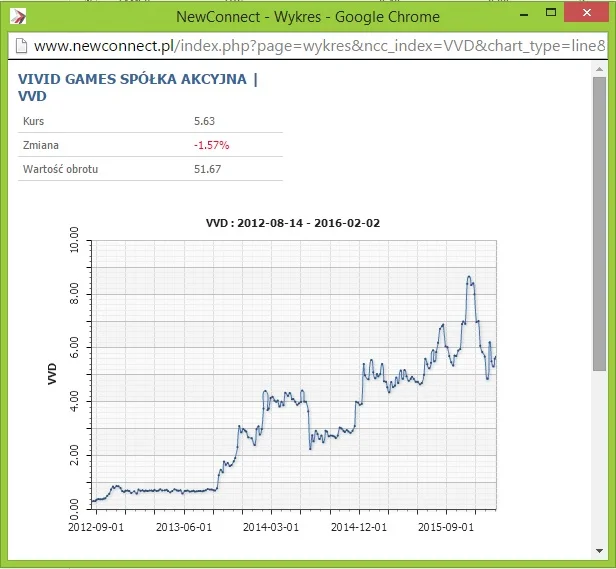Click the Wartość obrotu value 51.67
The width and height of the screenshot is (616, 569).
(x=207, y=169)
